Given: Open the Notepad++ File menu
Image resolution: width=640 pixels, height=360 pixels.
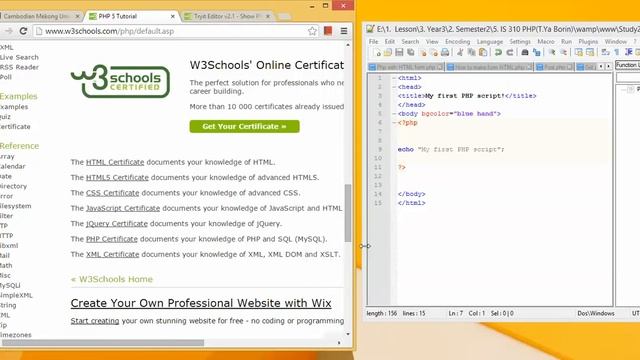Looking at the screenshot, I should click(373, 42).
